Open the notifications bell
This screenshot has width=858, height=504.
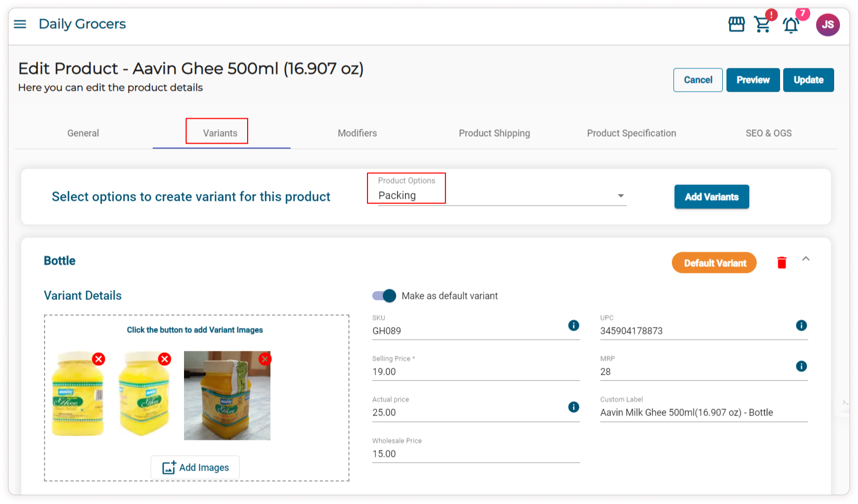pyautogui.click(x=791, y=25)
